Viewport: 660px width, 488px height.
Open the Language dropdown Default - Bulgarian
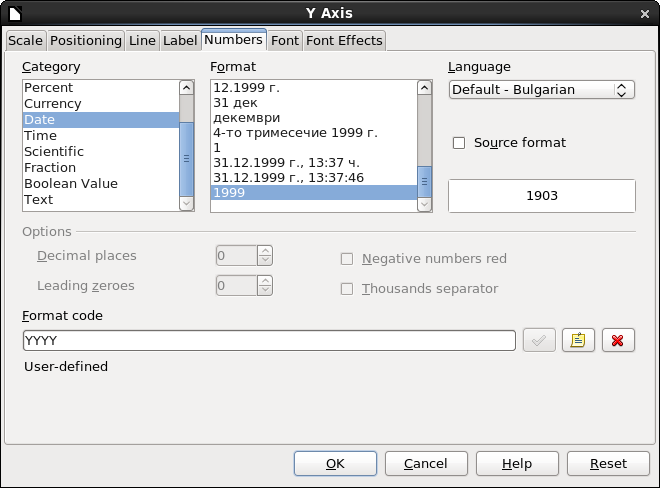point(542,90)
